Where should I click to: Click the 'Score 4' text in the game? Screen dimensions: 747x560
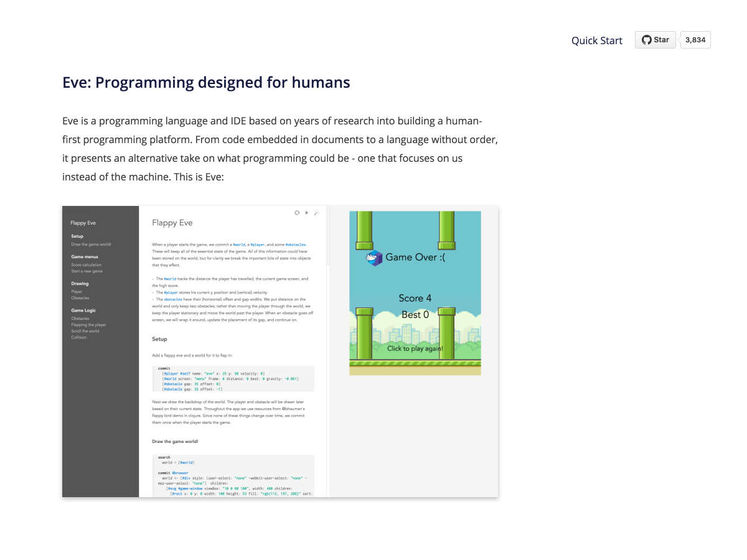tap(415, 299)
